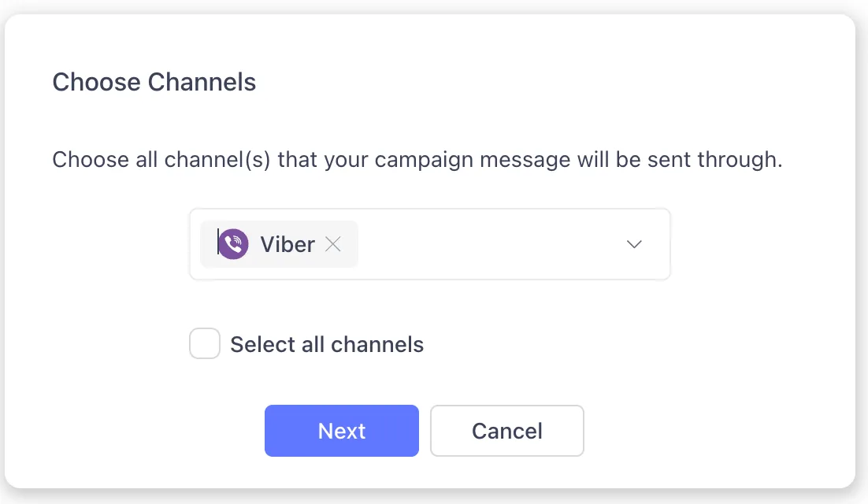Click the purple Viber phone logo

coord(232,244)
